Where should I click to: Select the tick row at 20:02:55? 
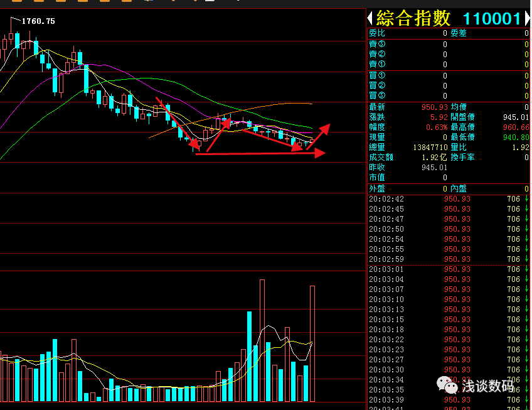coord(449,249)
